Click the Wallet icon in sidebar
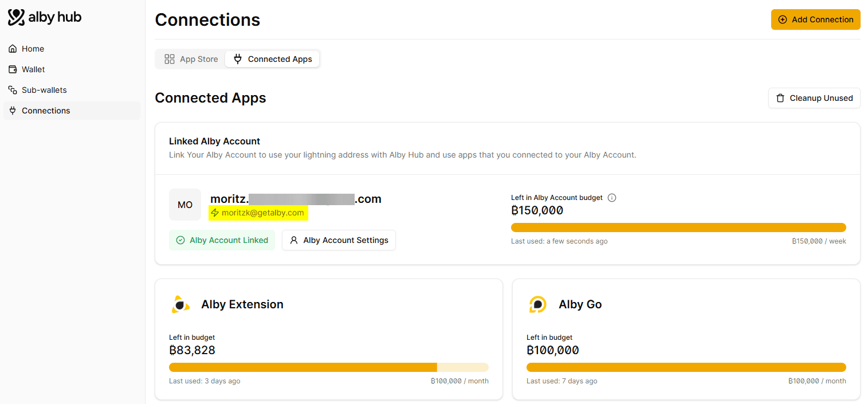 (x=13, y=69)
